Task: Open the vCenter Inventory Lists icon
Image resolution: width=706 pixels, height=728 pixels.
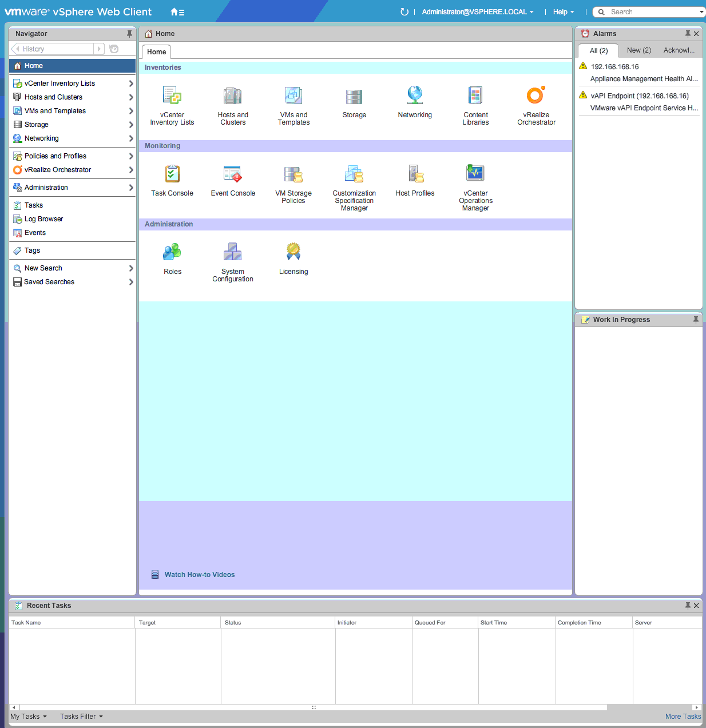Action: pyautogui.click(x=172, y=96)
